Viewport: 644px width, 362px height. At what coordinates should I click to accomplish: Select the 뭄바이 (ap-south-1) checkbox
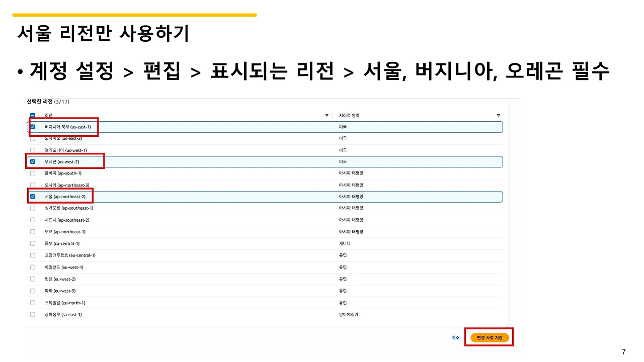32,173
